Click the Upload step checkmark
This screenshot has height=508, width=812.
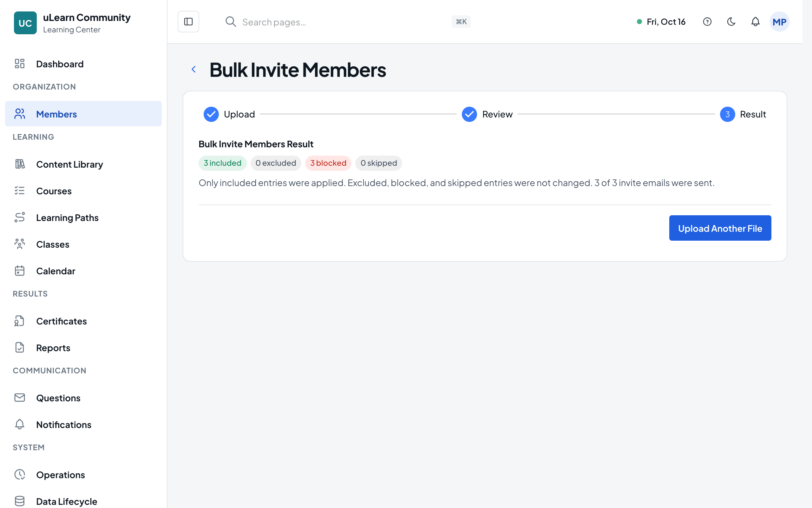point(211,114)
